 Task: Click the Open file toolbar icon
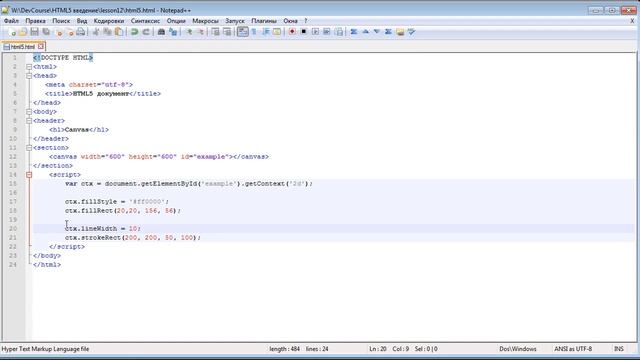[x=23, y=32]
